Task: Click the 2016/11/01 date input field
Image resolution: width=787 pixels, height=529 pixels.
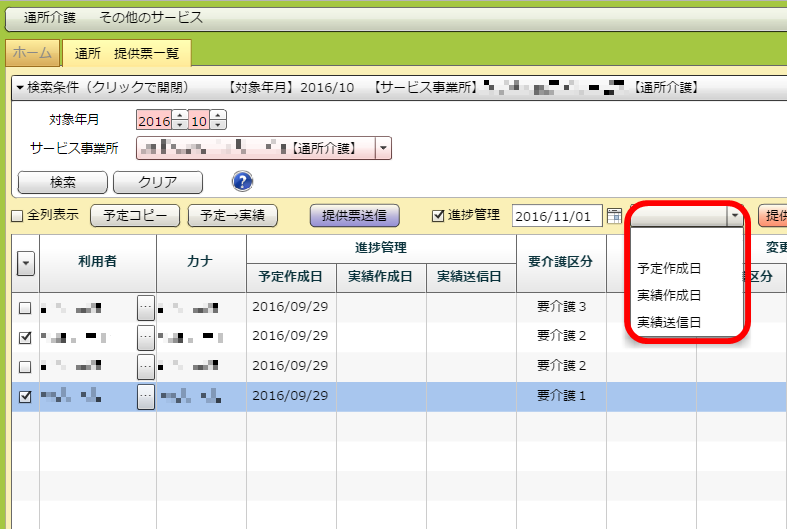Action: (557, 216)
